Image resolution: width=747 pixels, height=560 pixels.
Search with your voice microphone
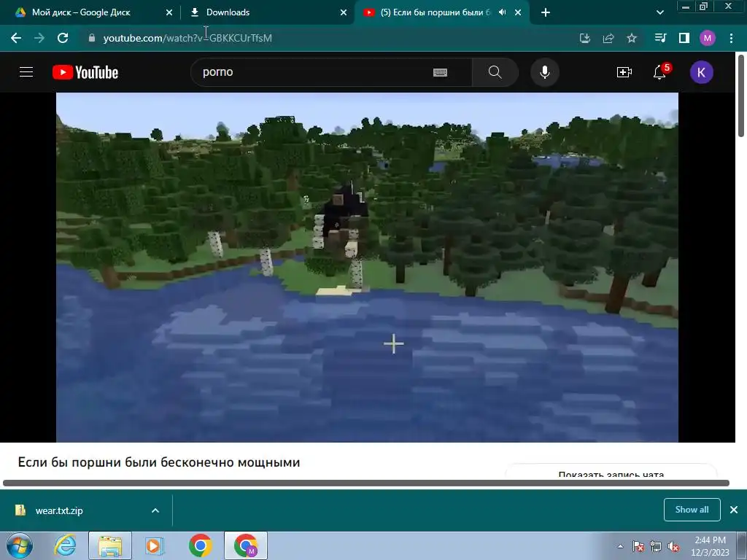(544, 72)
